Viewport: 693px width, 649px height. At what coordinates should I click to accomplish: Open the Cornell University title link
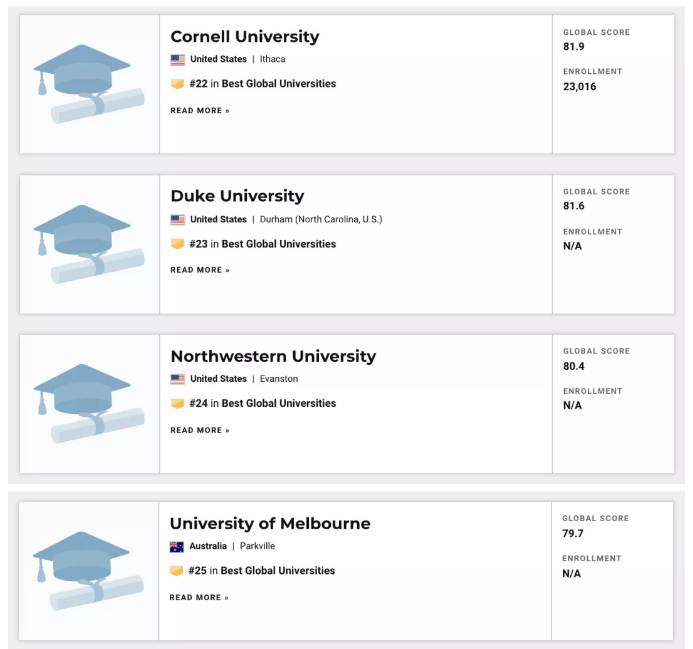pyautogui.click(x=245, y=37)
